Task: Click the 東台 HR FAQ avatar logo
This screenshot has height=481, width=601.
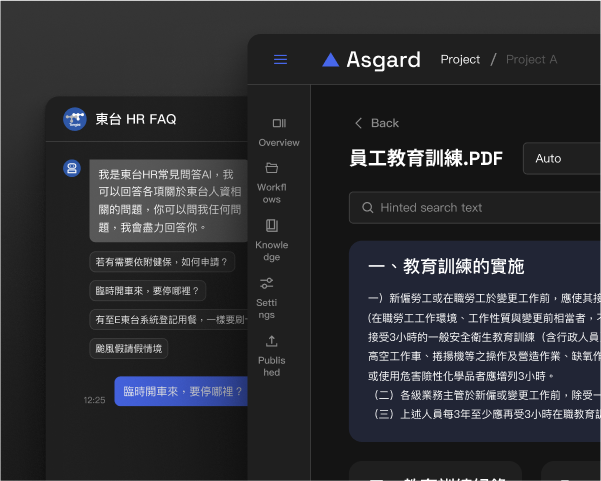Action: point(75,119)
